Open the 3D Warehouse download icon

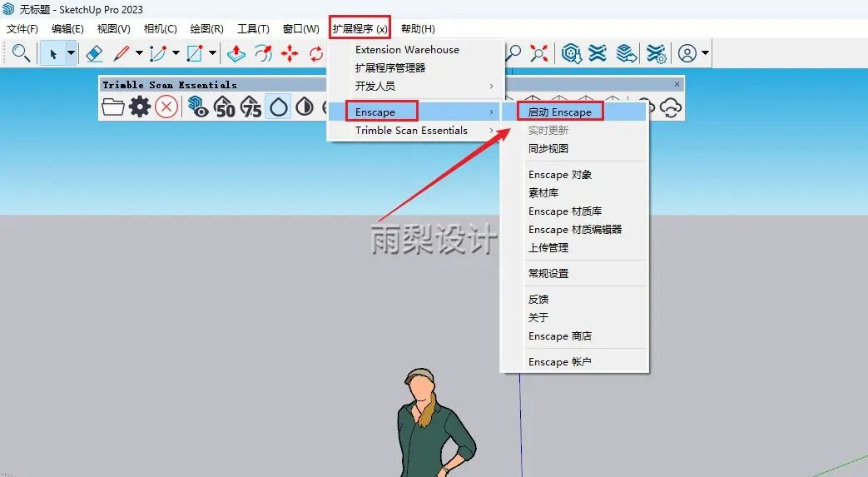(571, 53)
